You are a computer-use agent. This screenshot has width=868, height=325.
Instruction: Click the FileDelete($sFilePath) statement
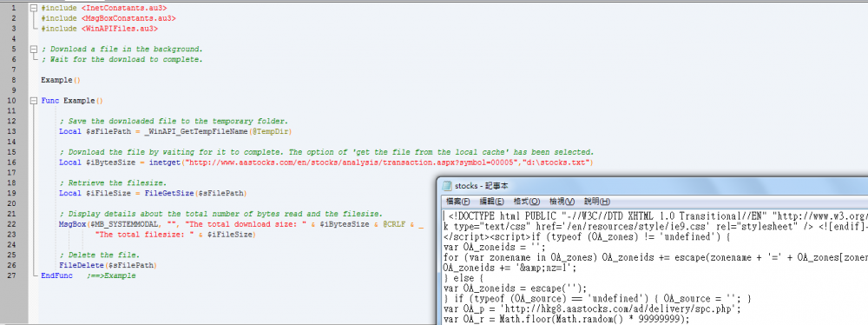108,266
